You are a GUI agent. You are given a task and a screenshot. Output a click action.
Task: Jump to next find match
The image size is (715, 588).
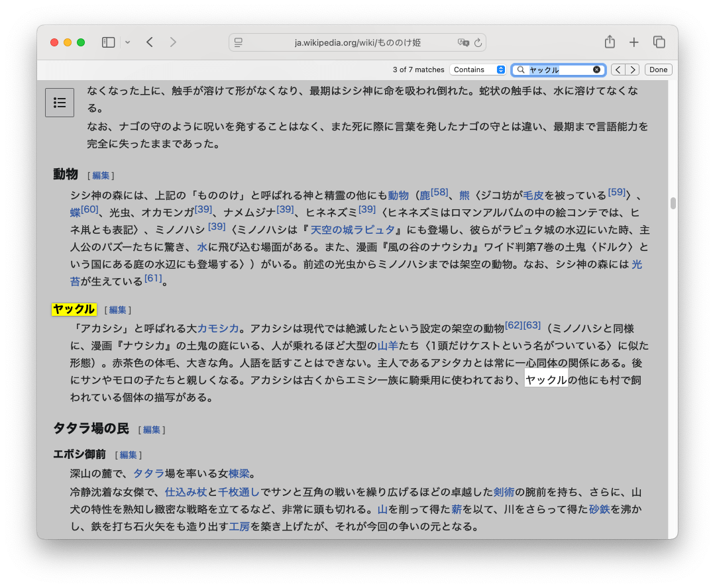632,70
